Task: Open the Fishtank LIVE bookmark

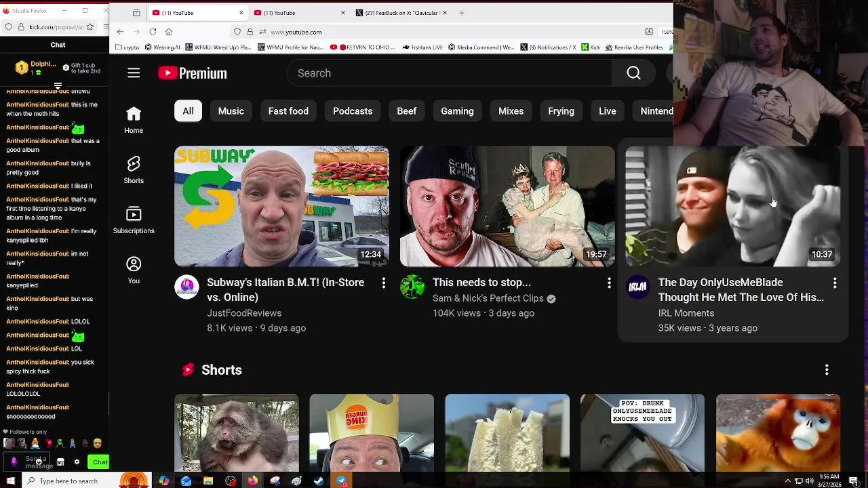Action: pos(422,47)
